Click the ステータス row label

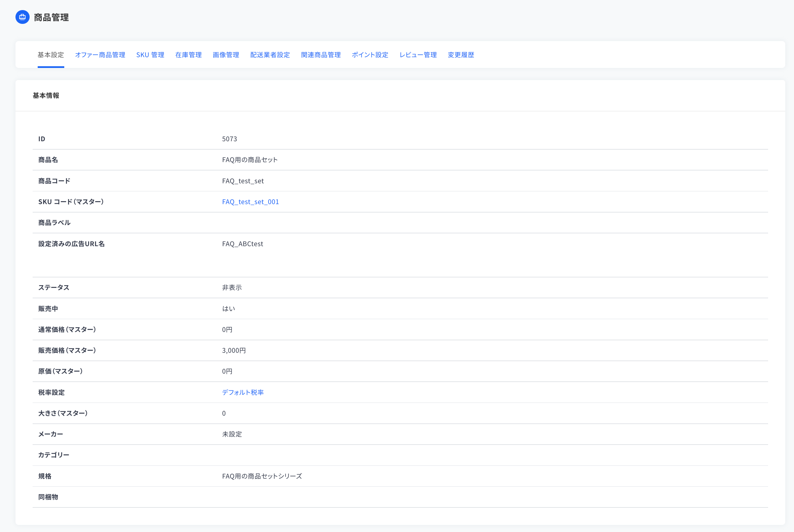53,288
